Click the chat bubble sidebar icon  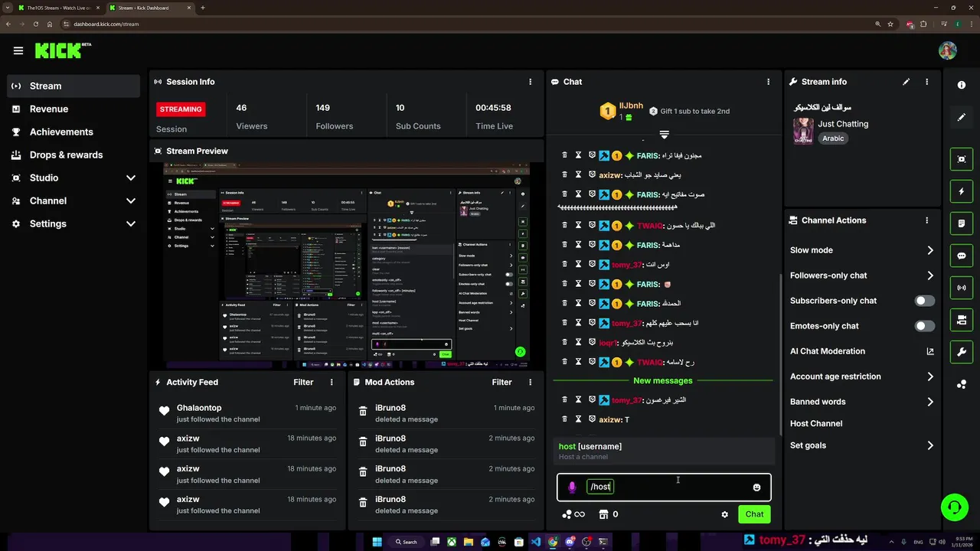[x=962, y=256]
